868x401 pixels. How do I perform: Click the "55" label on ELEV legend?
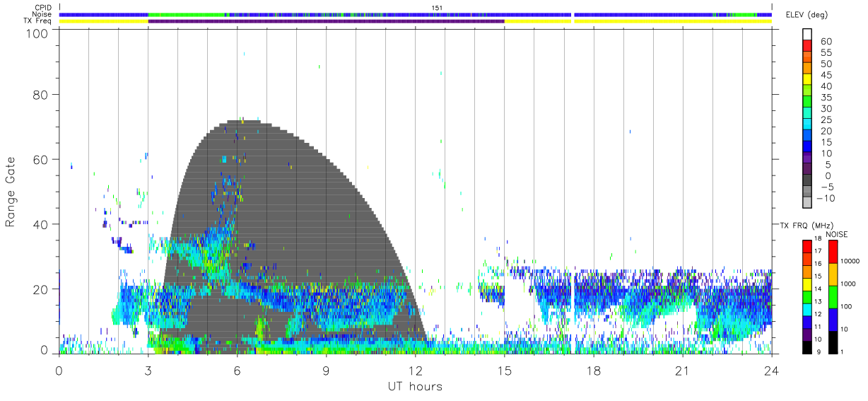pos(826,53)
